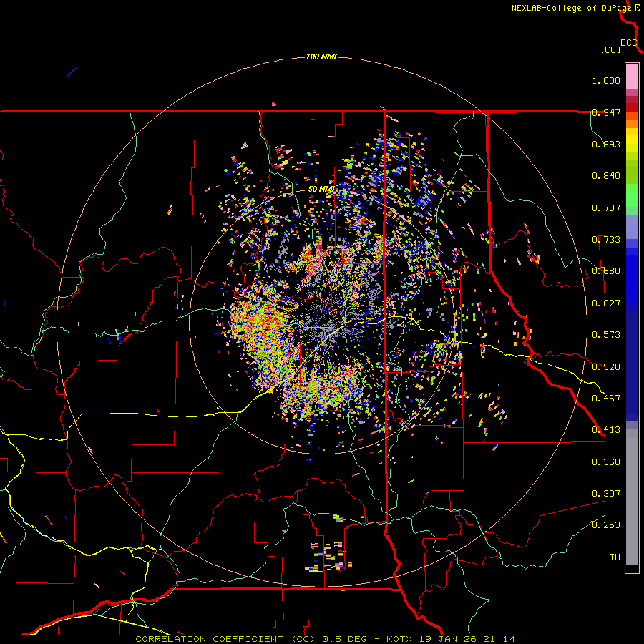Click the yellow band on the color bar

tap(632, 140)
